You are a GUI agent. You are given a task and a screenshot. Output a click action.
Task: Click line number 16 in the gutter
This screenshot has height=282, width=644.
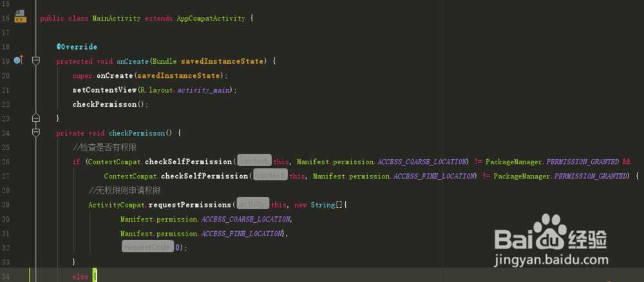click(x=6, y=19)
